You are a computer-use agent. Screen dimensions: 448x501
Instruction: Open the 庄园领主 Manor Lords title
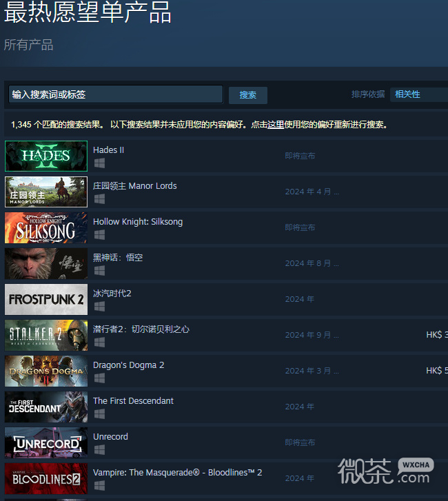[135, 185]
